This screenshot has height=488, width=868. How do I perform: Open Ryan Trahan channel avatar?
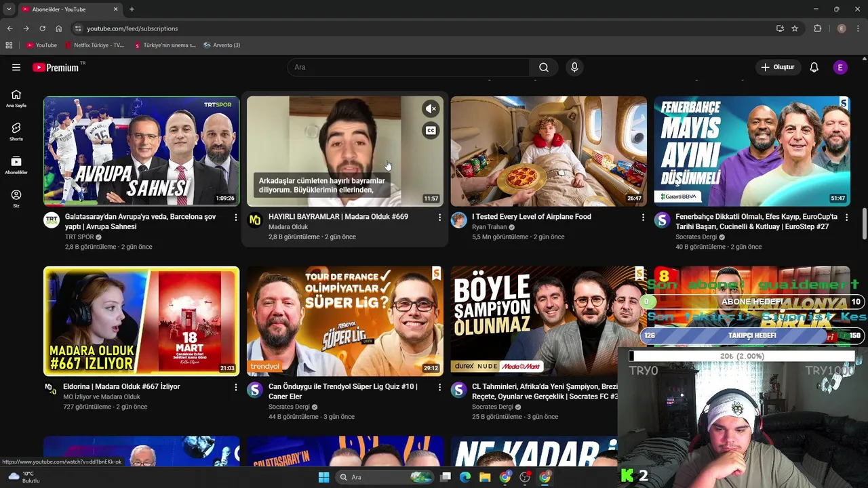459,220
